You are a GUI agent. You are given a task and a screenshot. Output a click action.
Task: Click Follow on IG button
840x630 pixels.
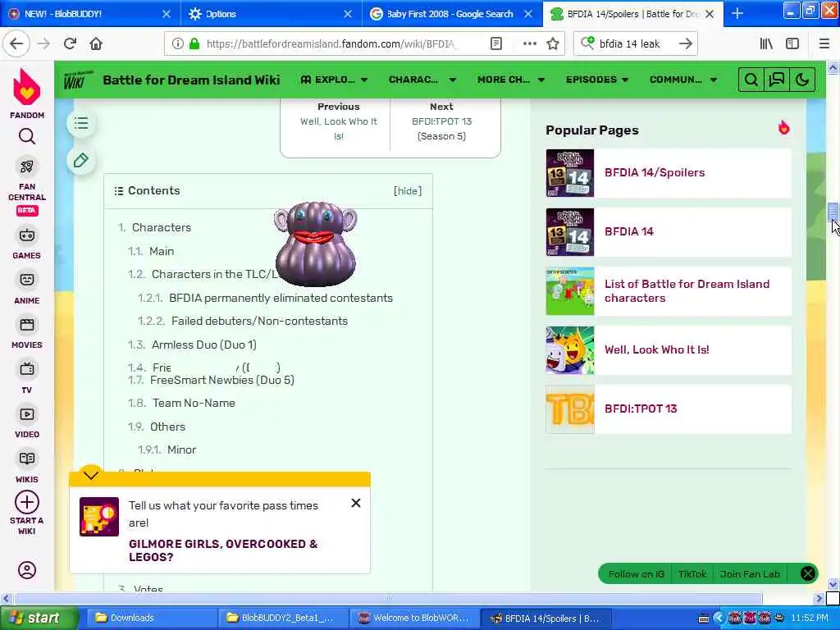pyautogui.click(x=636, y=574)
